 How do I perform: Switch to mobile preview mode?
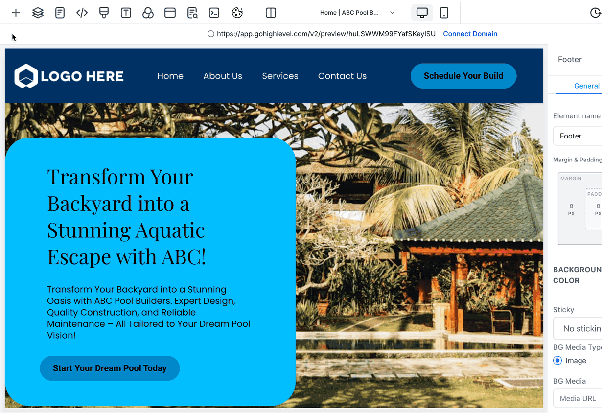point(444,13)
